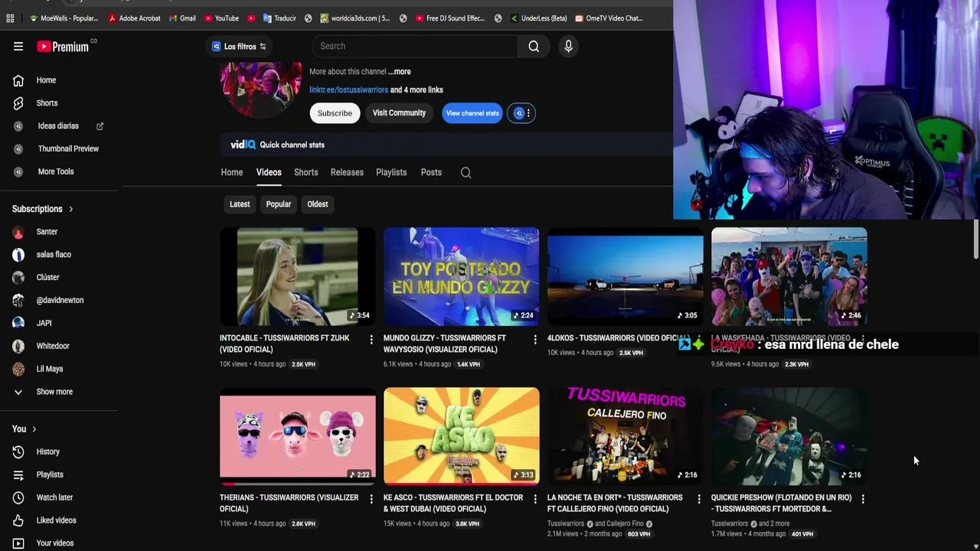Switch to the Videos channel tab
The width and height of the screenshot is (980, 551).
[269, 172]
